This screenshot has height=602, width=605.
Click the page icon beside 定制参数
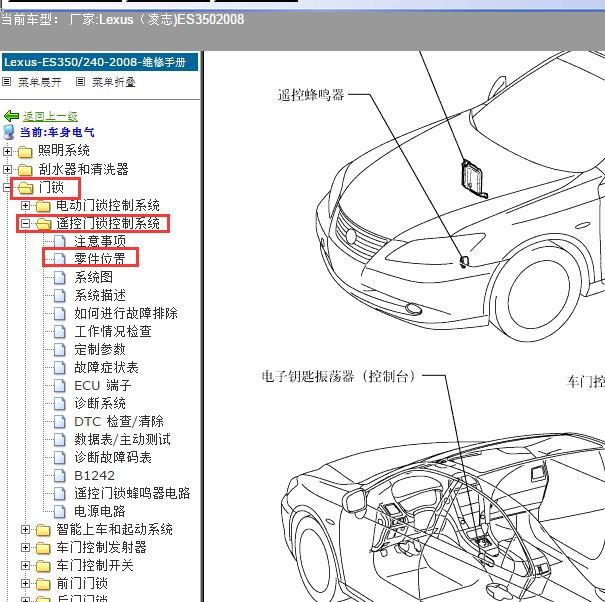tap(59, 350)
